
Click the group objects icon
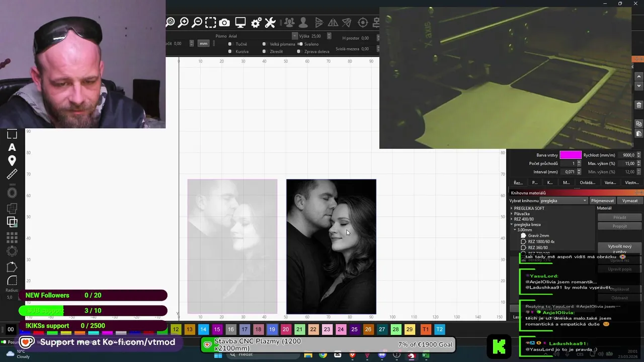(289, 22)
